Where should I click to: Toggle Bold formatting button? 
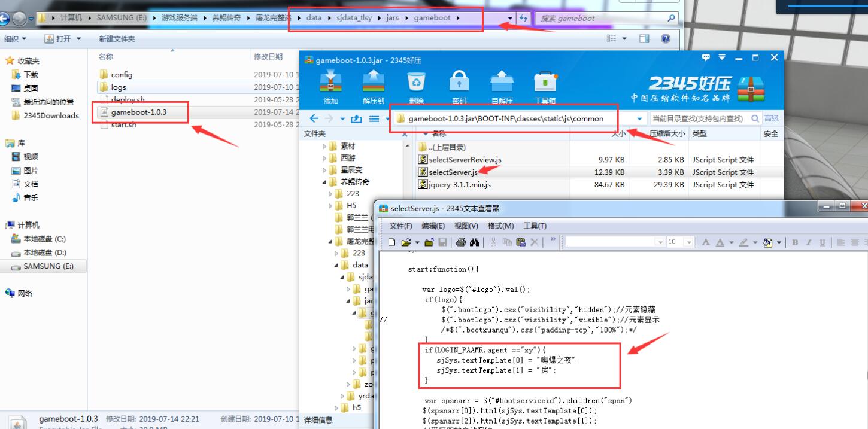point(796,242)
